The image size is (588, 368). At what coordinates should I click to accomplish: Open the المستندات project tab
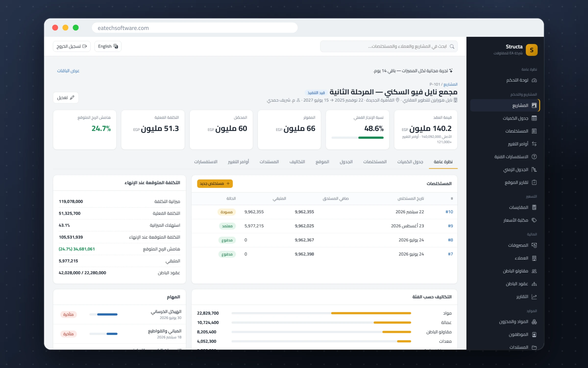pos(269,162)
